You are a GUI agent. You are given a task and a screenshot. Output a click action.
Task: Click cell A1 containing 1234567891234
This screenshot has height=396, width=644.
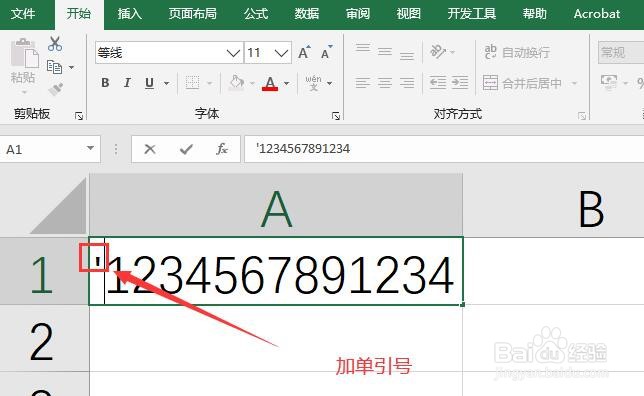coord(276,271)
